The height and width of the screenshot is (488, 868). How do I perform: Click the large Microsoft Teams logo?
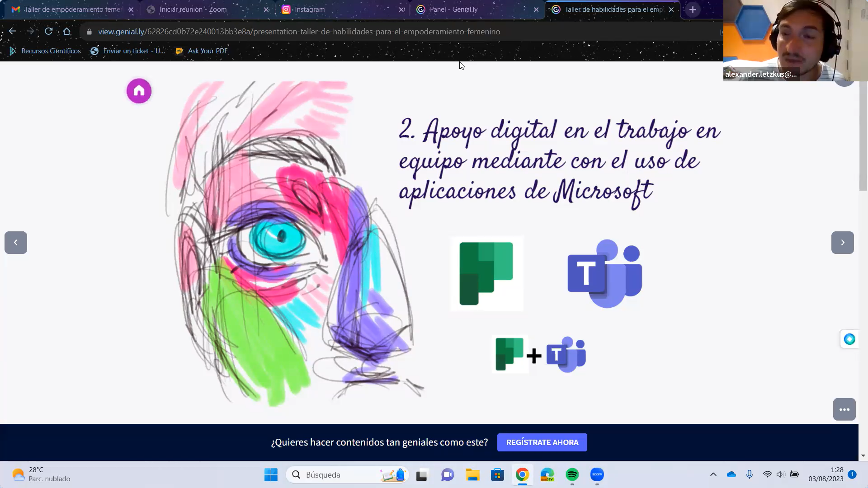point(604,274)
